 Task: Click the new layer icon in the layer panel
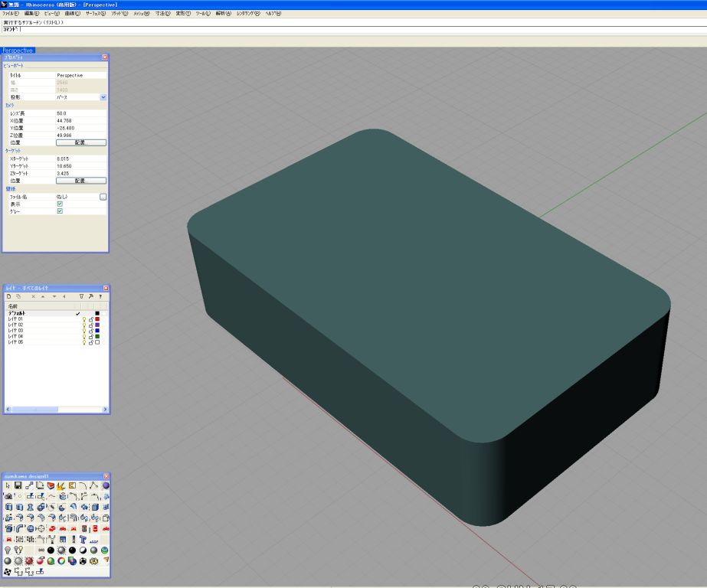point(8,296)
